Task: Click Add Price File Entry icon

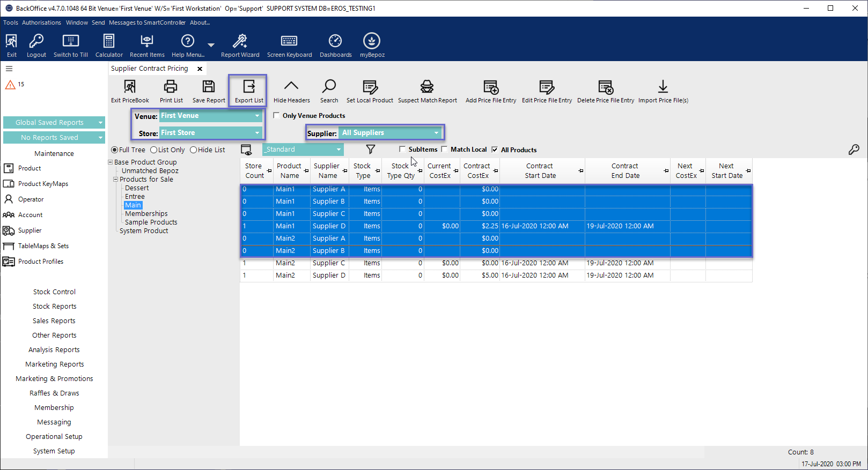Action: pyautogui.click(x=490, y=87)
